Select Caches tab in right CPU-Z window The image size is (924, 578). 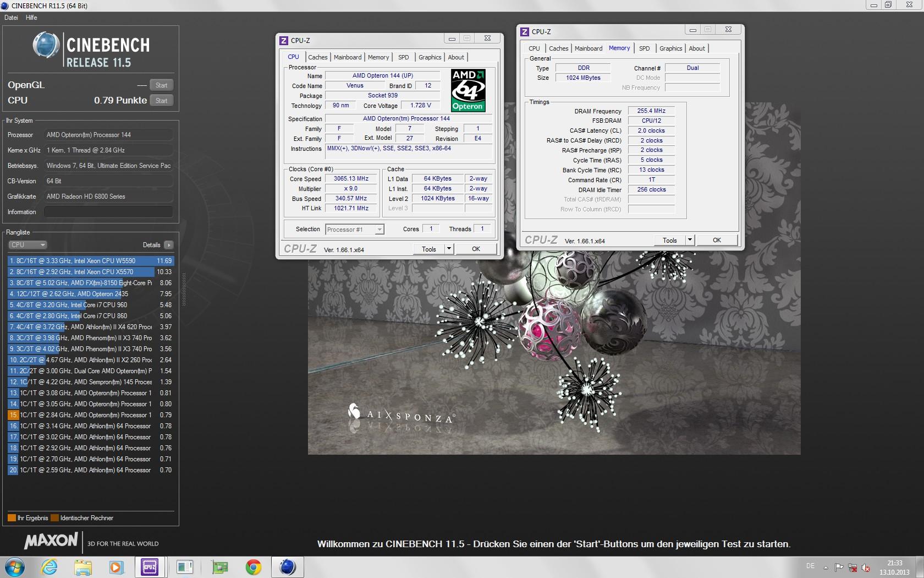[558, 48]
